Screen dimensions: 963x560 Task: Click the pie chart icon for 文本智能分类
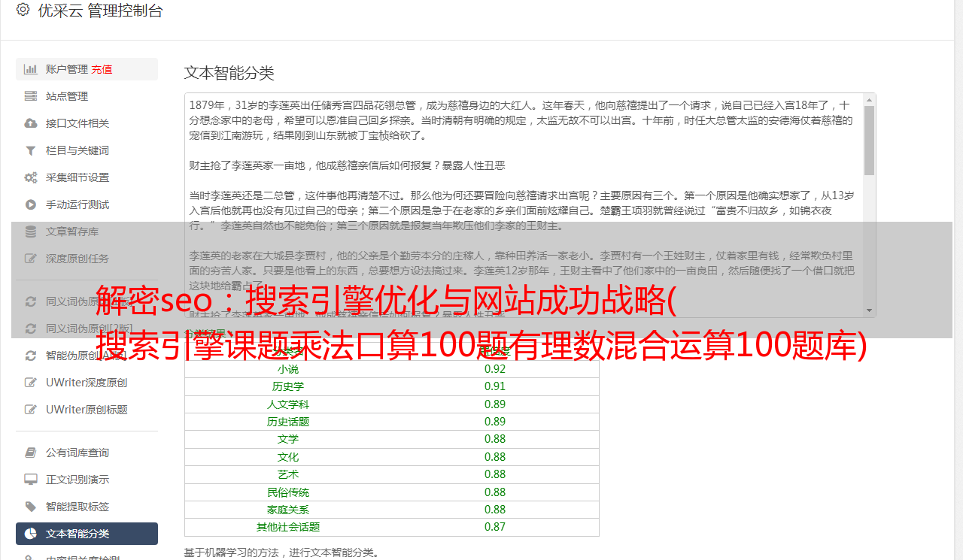tap(31, 534)
